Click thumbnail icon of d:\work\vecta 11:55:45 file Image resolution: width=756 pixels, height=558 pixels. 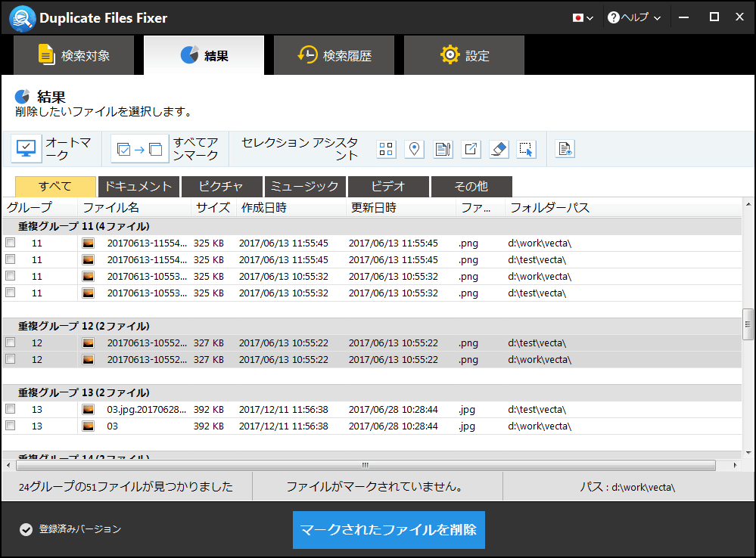click(89, 243)
